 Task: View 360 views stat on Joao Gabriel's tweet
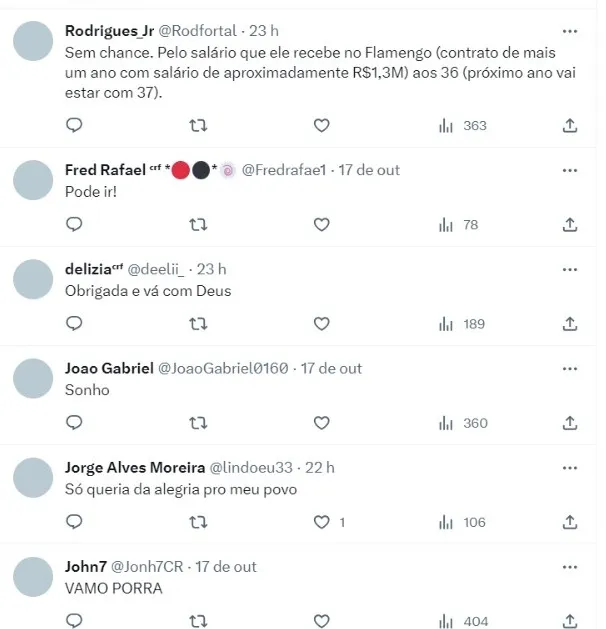point(462,423)
